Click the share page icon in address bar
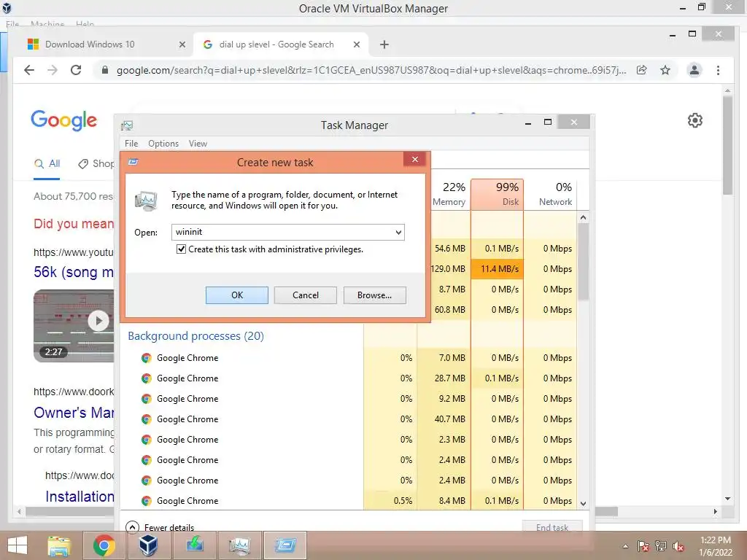747x560 pixels. tap(642, 71)
